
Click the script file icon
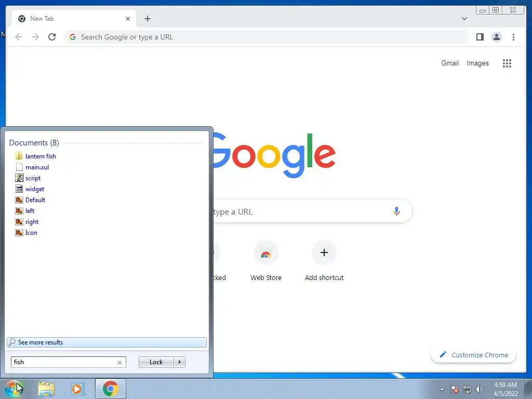pos(19,178)
